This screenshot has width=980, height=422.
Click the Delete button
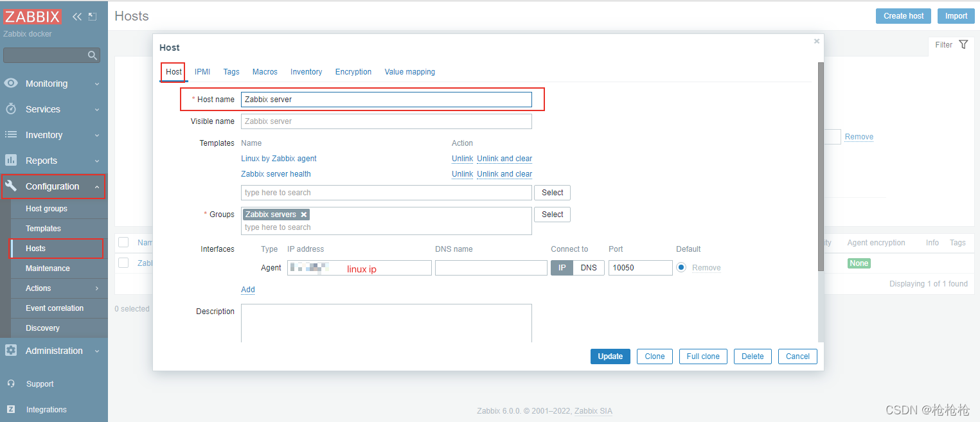pos(753,356)
